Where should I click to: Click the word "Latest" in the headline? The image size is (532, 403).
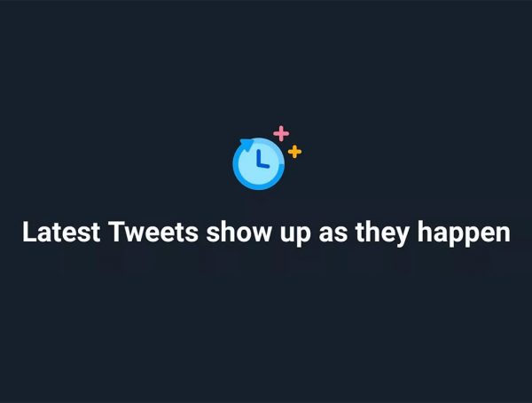point(60,233)
